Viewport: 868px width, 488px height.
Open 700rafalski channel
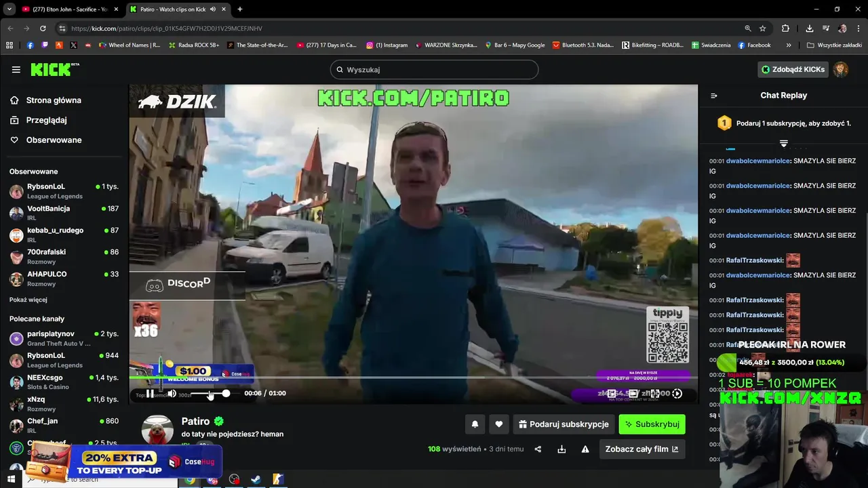[x=64, y=257]
